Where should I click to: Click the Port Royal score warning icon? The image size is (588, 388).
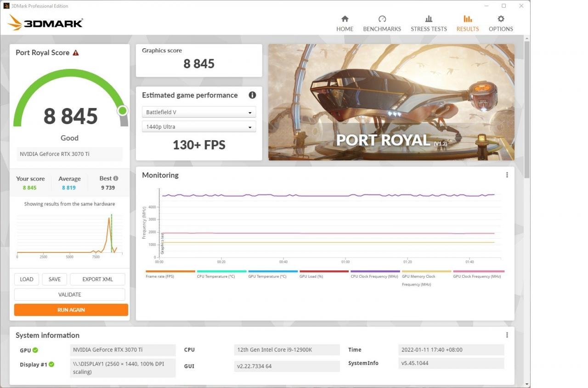tap(76, 53)
